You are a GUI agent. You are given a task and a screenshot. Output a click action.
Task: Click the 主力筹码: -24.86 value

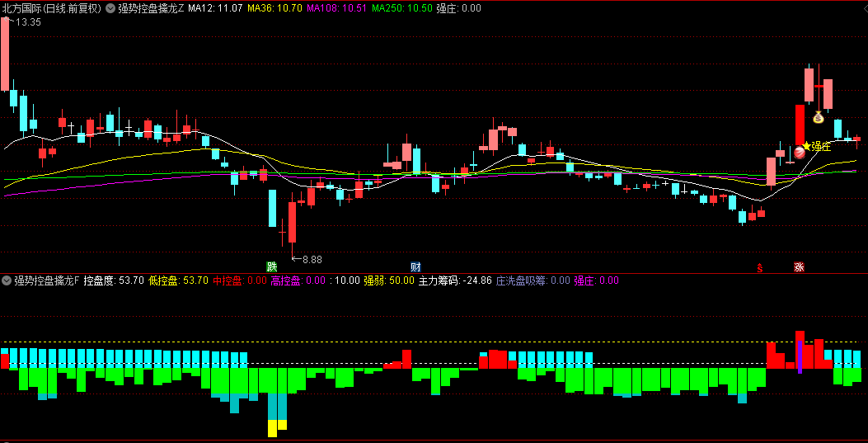pyautogui.click(x=455, y=280)
